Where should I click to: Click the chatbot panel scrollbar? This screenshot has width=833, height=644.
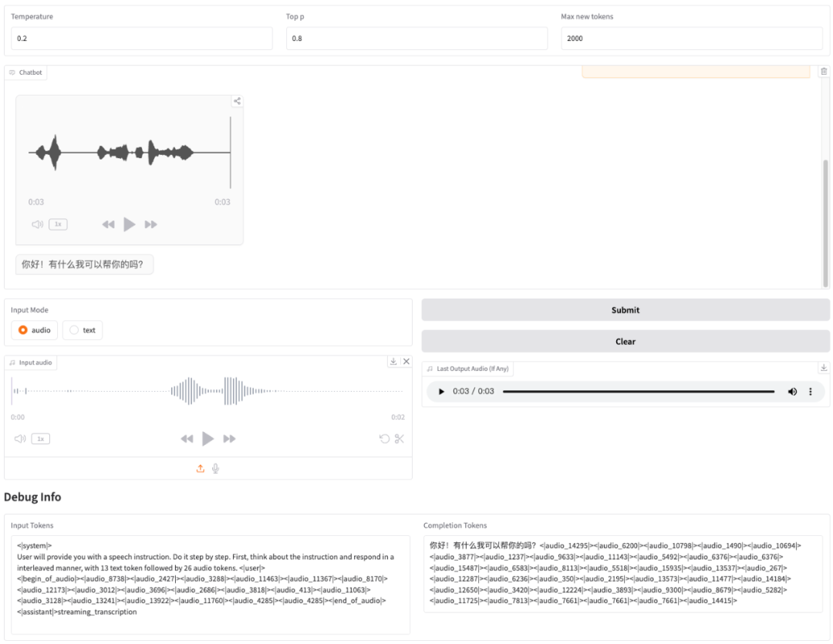tap(825, 223)
